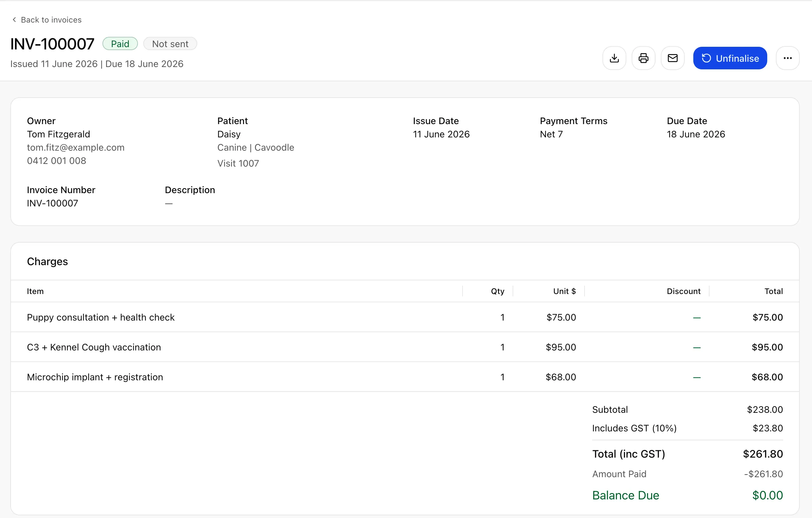Click the Not sent badge

pyautogui.click(x=170, y=44)
